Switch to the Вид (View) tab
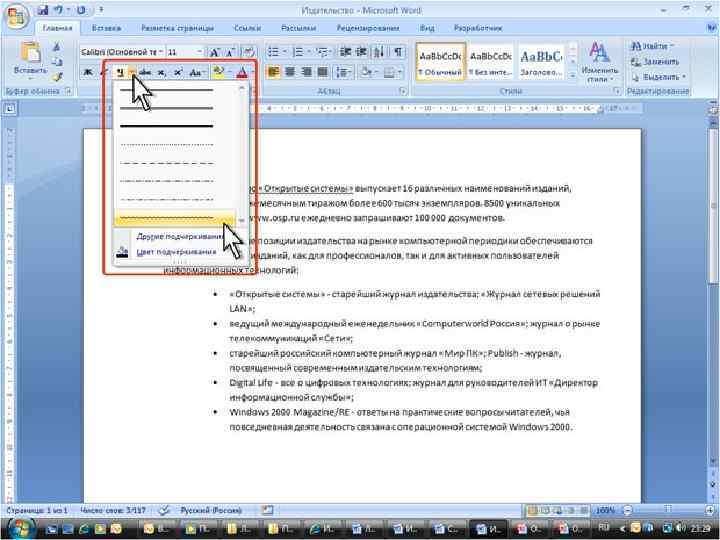The width and height of the screenshot is (720, 540). (x=427, y=28)
